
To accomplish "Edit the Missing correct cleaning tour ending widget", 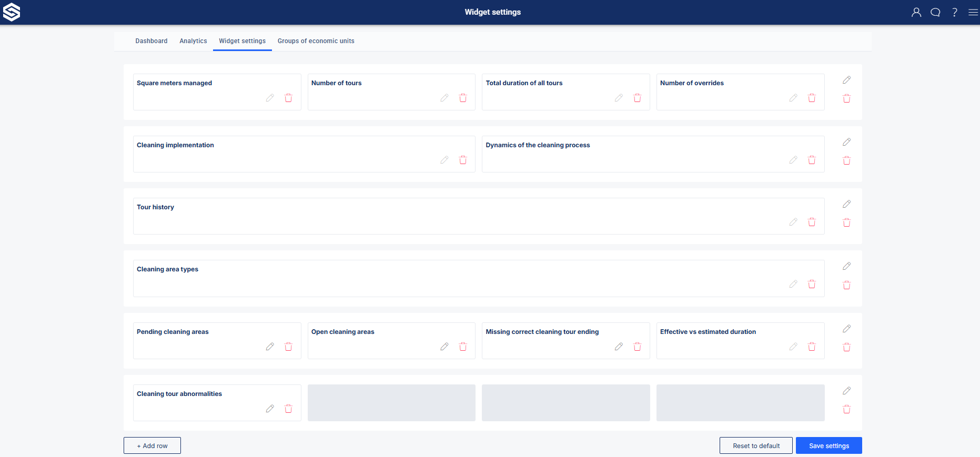I will 619,347.
